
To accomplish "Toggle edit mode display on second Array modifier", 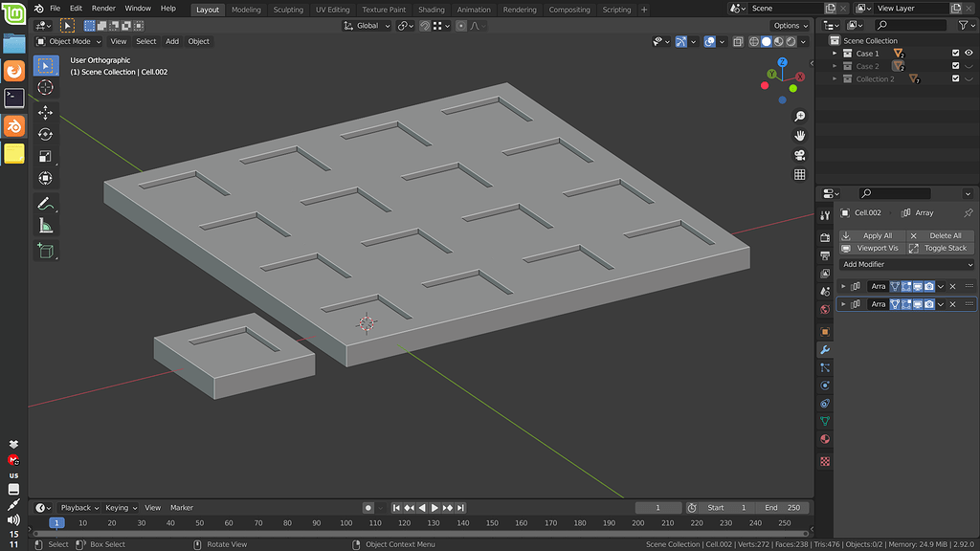I will [x=906, y=304].
